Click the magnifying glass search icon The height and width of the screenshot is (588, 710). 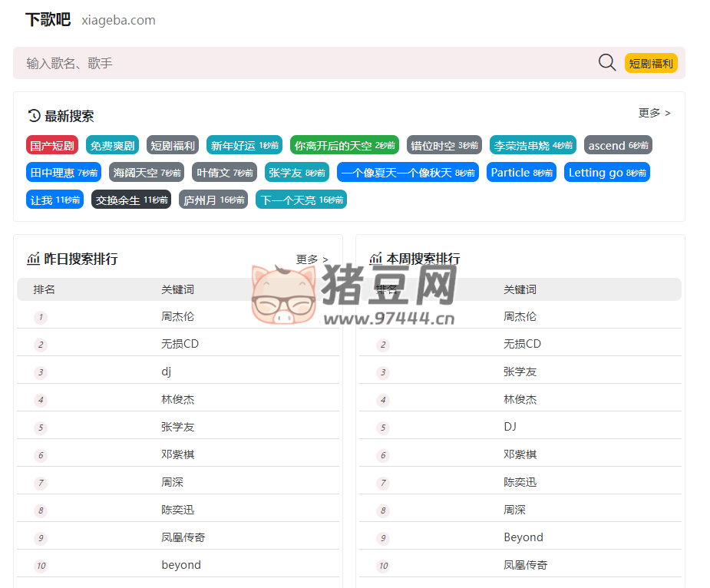coord(606,63)
